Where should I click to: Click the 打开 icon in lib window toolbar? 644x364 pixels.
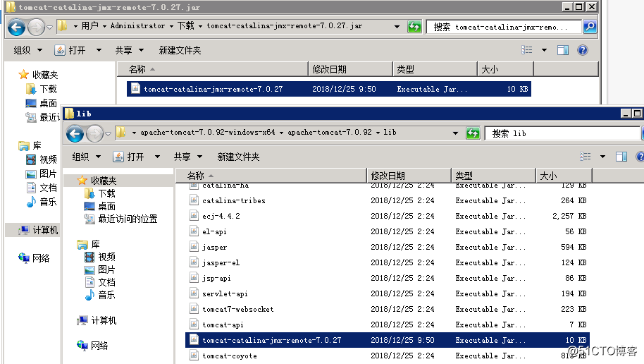(118, 157)
